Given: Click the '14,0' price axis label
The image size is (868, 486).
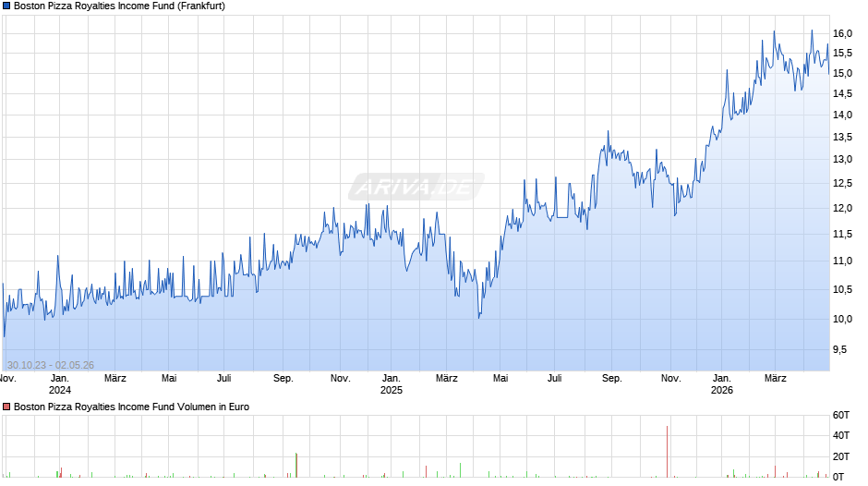Looking at the screenshot, I should [842, 115].
